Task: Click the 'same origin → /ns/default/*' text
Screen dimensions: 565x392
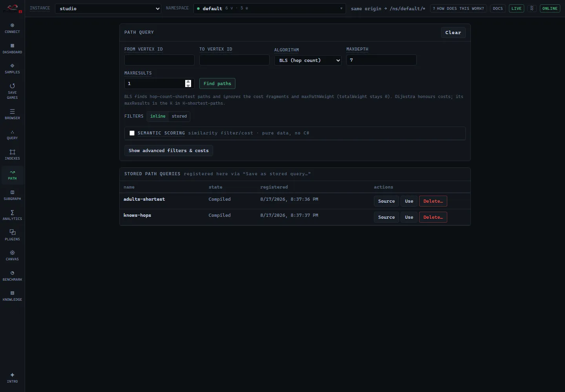Action: pos(388,9)
